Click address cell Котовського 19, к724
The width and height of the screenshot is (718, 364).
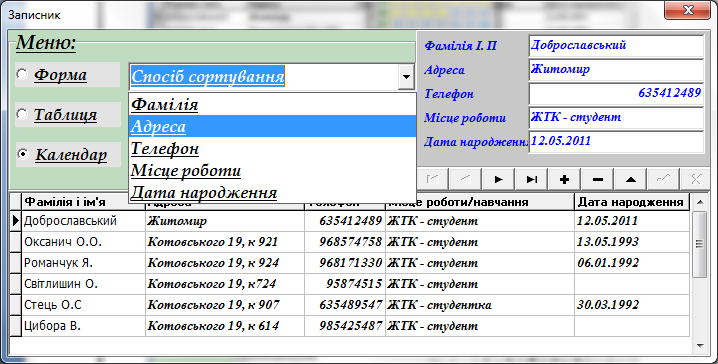pyautogui.click(x=225, y=284)
